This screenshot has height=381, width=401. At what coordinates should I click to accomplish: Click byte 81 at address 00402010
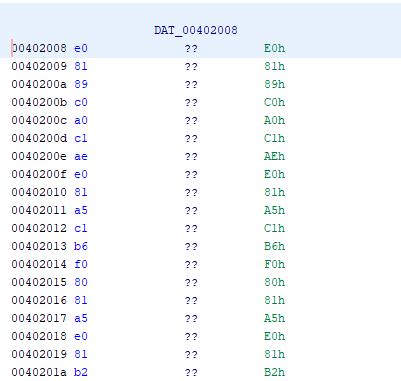[81, 192]
